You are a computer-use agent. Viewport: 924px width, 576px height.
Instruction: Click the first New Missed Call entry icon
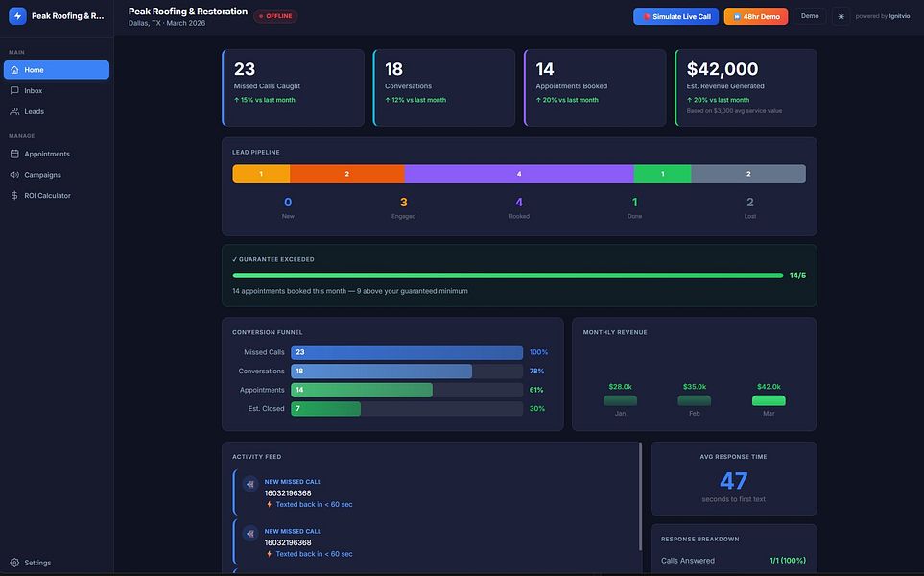(250, 484)
